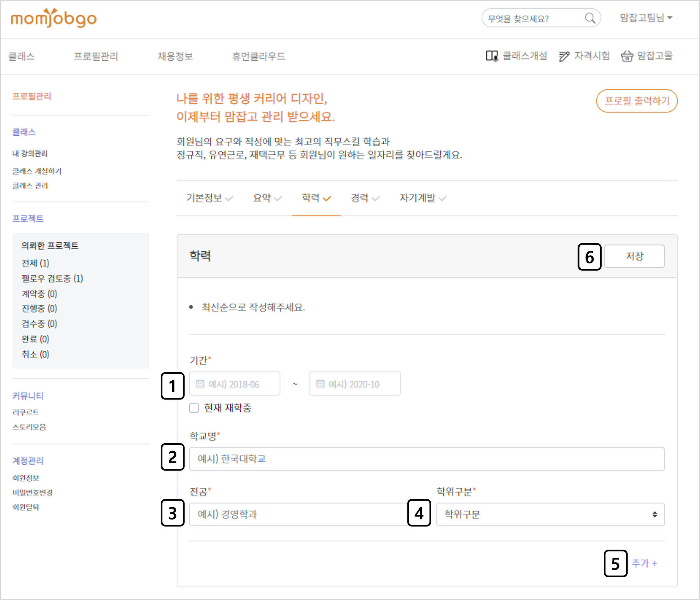
Task: Check the 현재 재학중 checkbox
Action: click(x=194, y=408)
